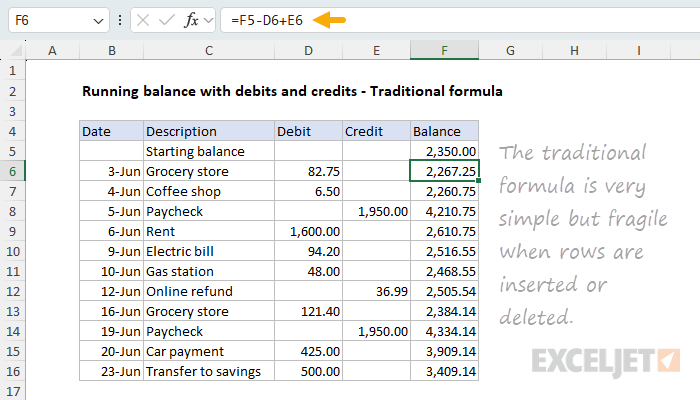Click debit cell 1,600.00
Viewport: 700px width, 400px height.
coord(308,231)
